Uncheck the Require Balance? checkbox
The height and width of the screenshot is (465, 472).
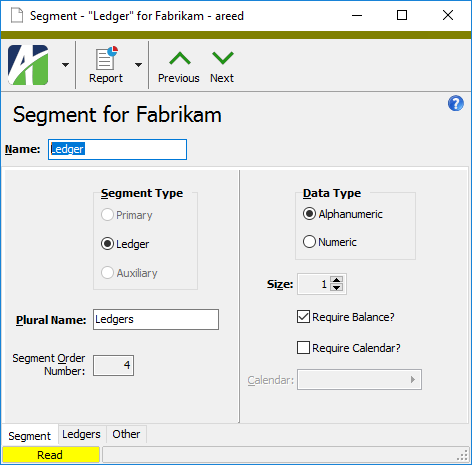point(303,317)
